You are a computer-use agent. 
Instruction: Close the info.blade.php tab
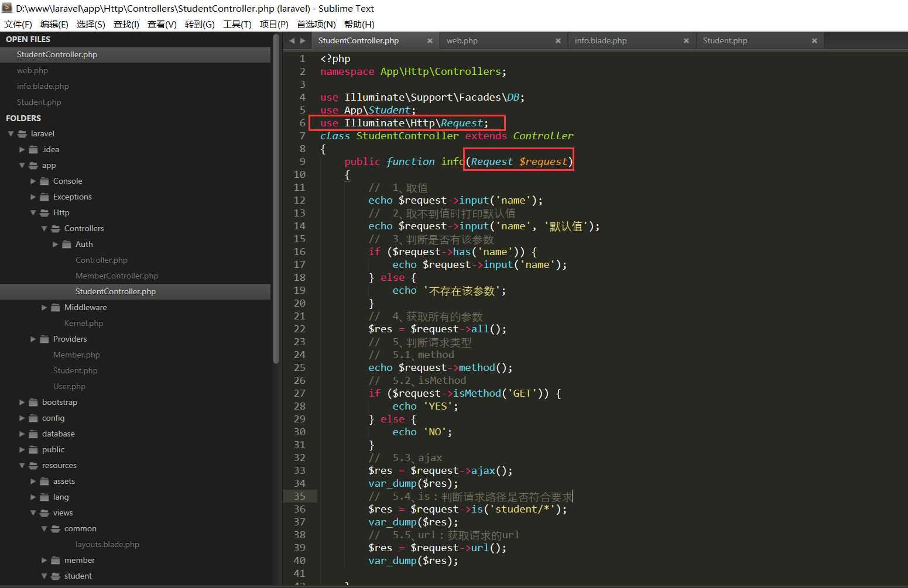686,41
